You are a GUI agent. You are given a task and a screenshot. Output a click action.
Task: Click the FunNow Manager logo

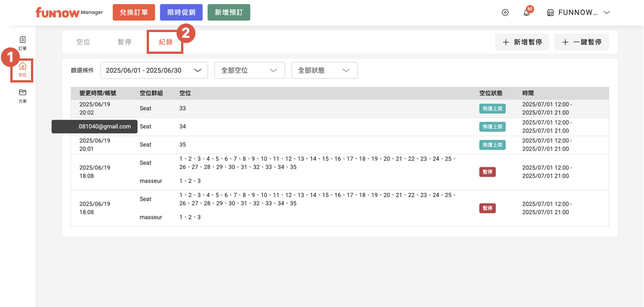[x=69, y=12]
